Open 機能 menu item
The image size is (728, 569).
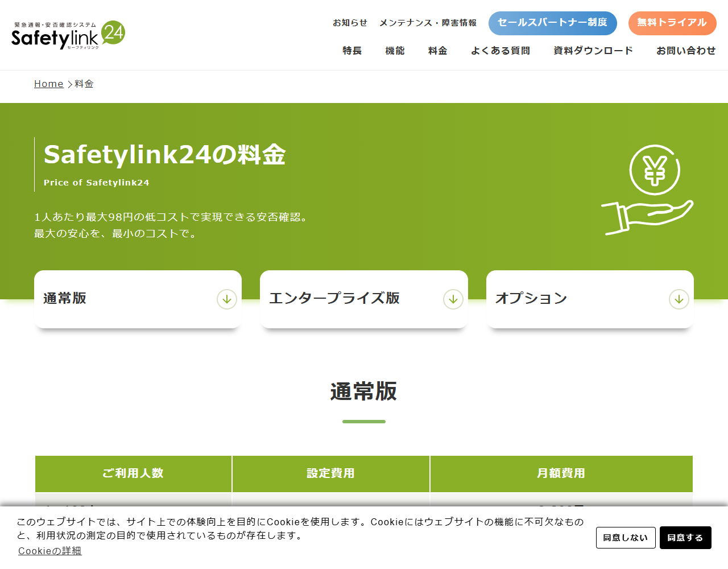pyautogui.click(x=395, y=51)
